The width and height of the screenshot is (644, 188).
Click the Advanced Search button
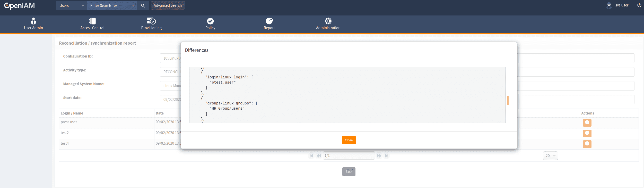click(168, 5)
